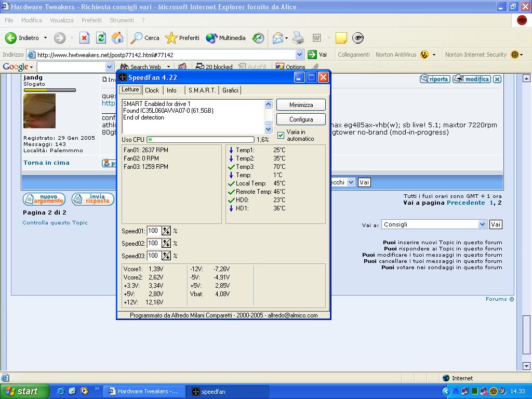This screenshot has height=399, width=532.
Task: Adjust Speed01 spinner arrows
Action: click(x=166, y=231)
